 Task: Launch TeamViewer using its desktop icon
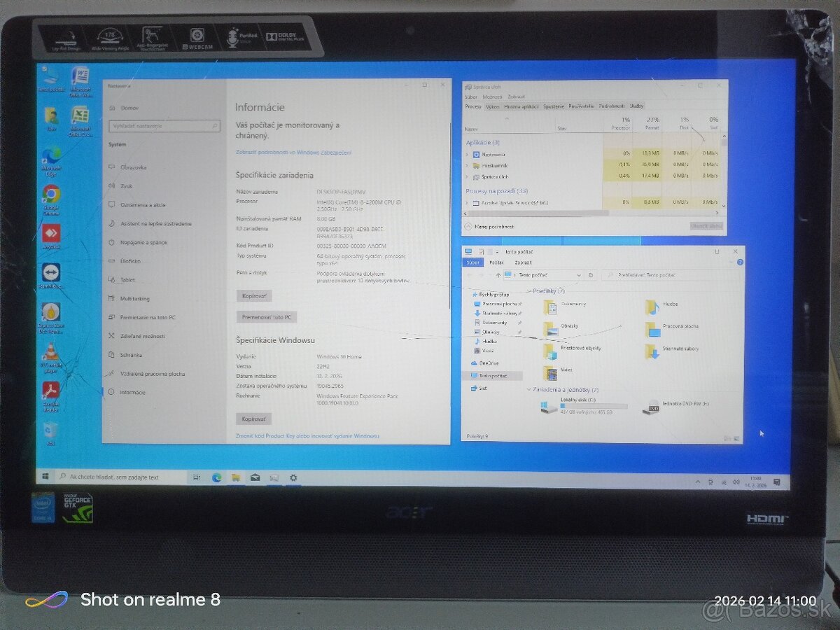50,273
